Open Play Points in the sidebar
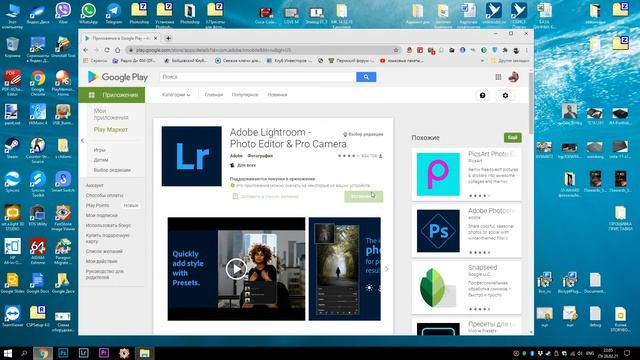The width and height of the screenshot is (640, 360). 98,205
